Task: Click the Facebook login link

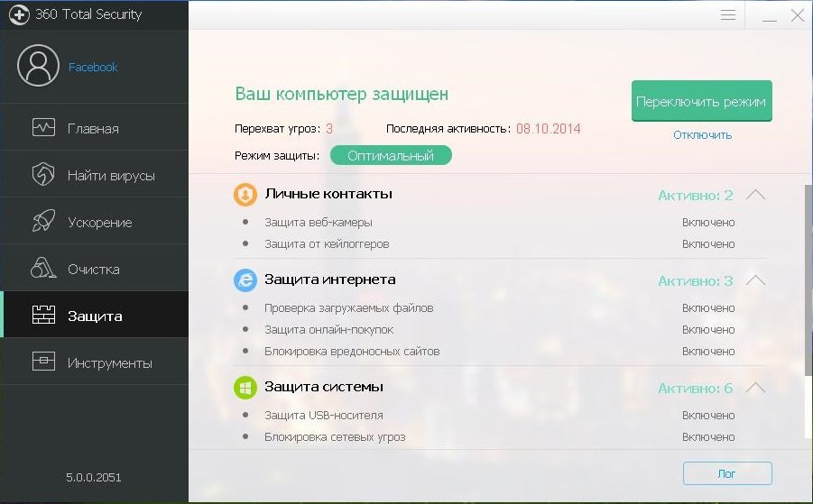Action: click(x=93, y=67)
